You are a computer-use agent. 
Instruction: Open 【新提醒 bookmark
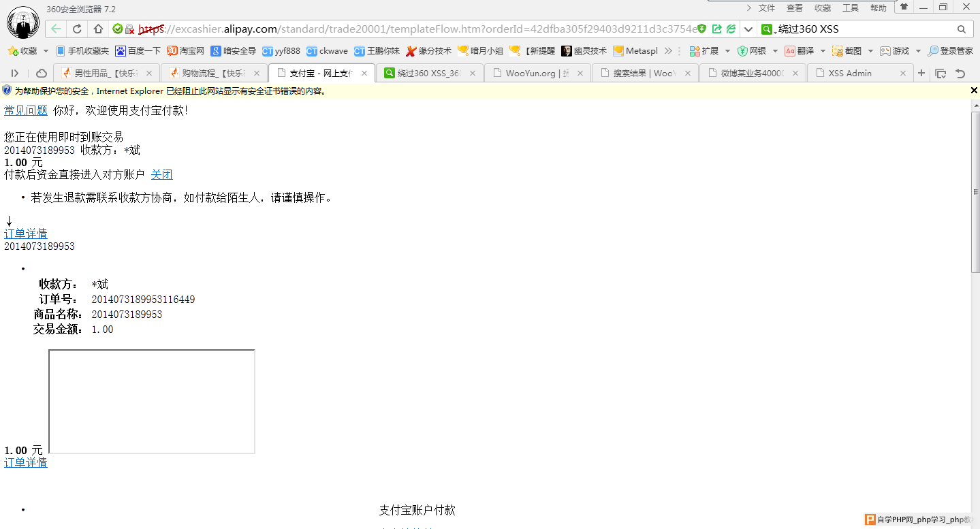coord(532,51)
